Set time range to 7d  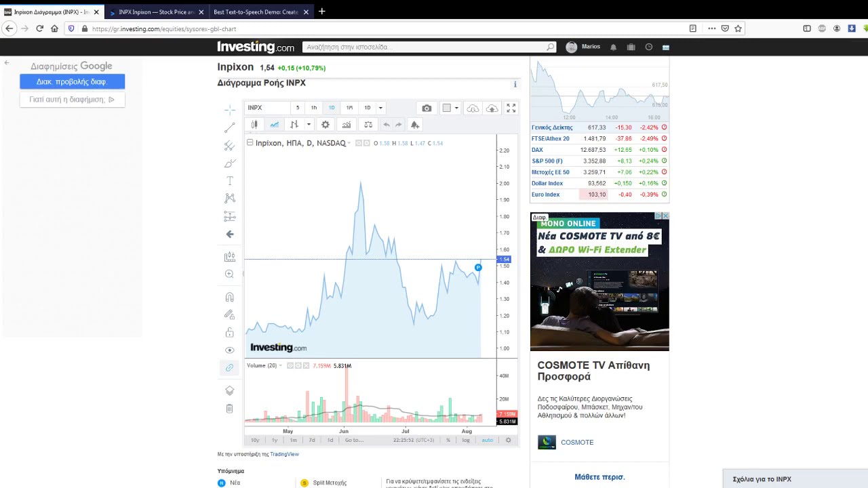[x=312, y=440]
